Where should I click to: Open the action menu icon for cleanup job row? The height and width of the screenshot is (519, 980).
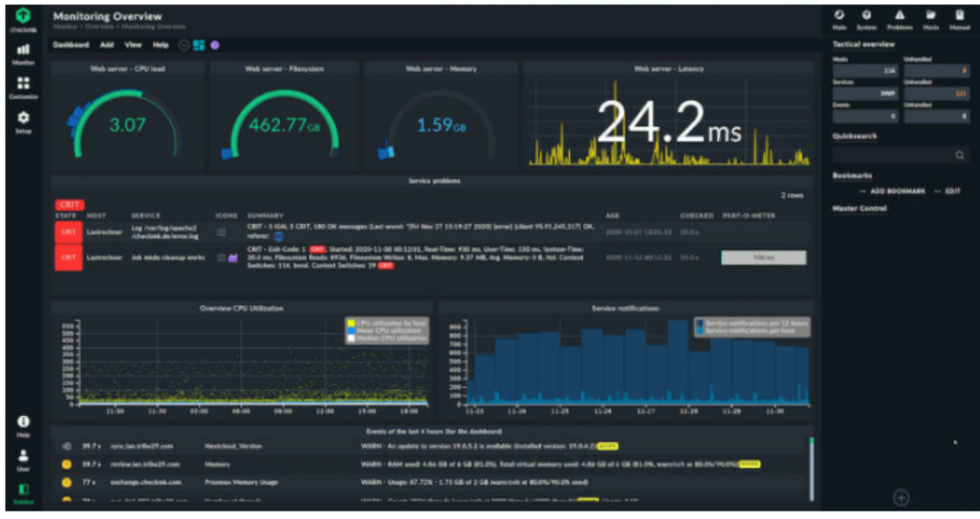221,258
